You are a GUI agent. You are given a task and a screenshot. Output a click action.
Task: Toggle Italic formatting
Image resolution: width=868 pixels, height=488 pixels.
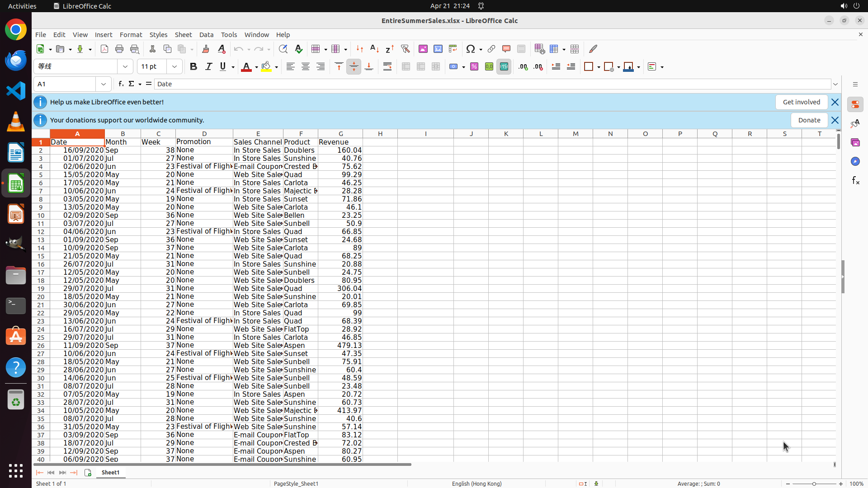click(x=208, y=67)
